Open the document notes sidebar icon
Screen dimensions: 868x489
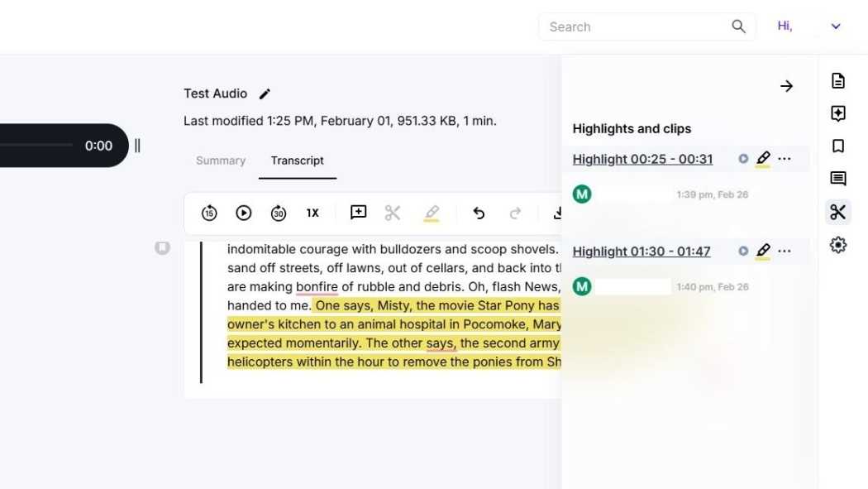point(838,81)
